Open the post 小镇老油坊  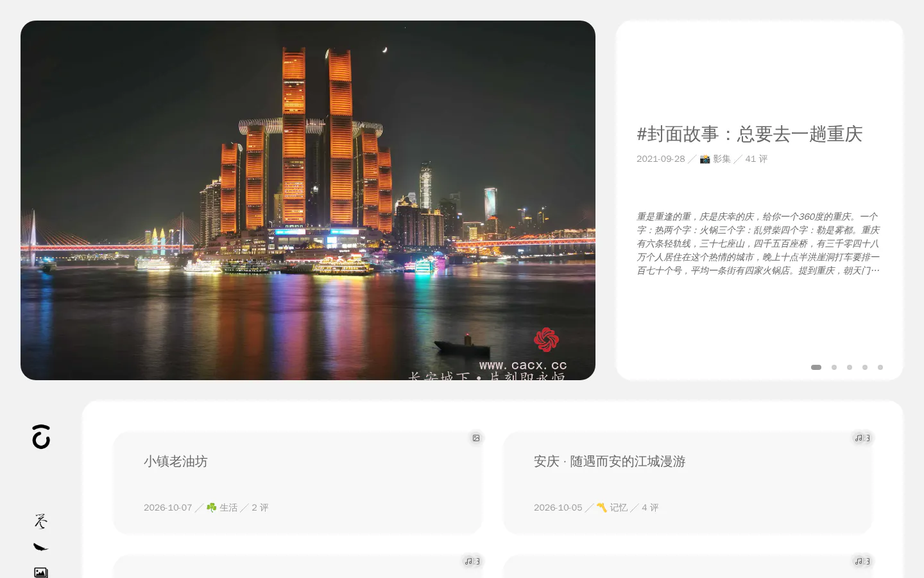tap(176, 461)
